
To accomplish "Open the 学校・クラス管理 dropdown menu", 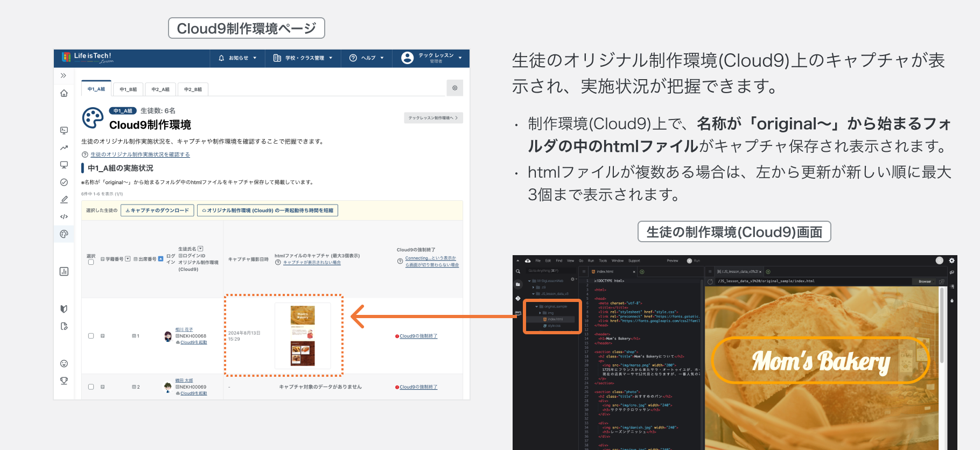I will pos(303,58).
